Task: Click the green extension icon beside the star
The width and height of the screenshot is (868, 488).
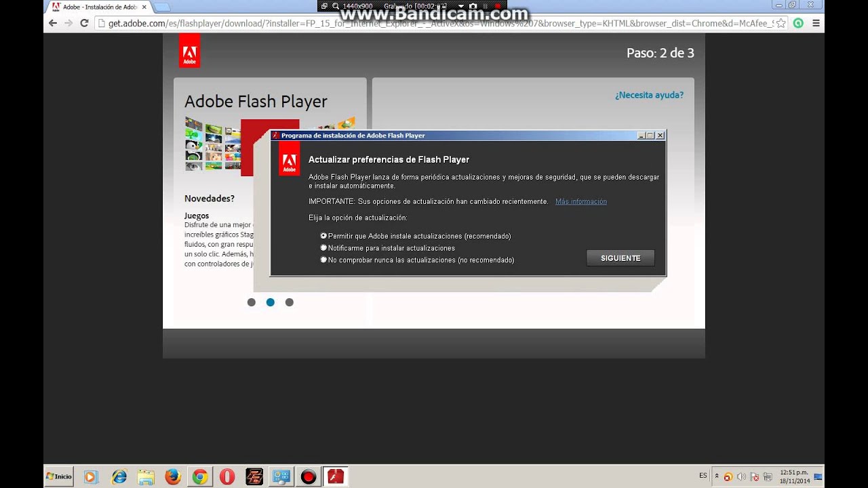Action: (798, 23)
